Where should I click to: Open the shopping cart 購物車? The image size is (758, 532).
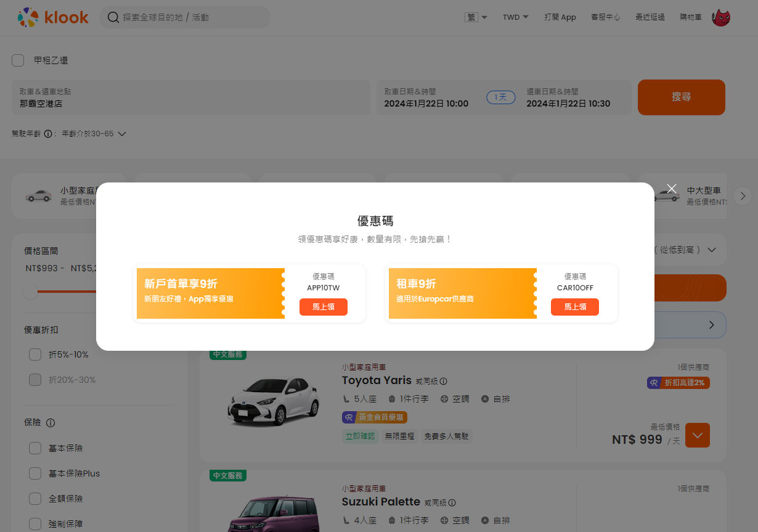point(690,17)
